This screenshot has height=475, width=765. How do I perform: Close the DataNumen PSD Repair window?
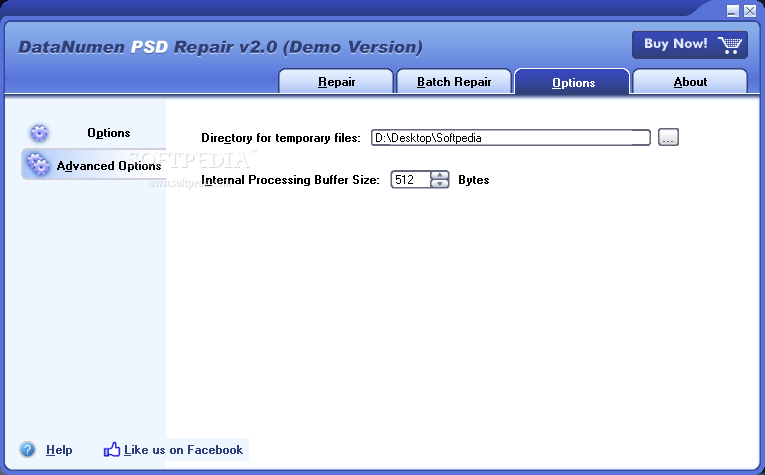750,11
